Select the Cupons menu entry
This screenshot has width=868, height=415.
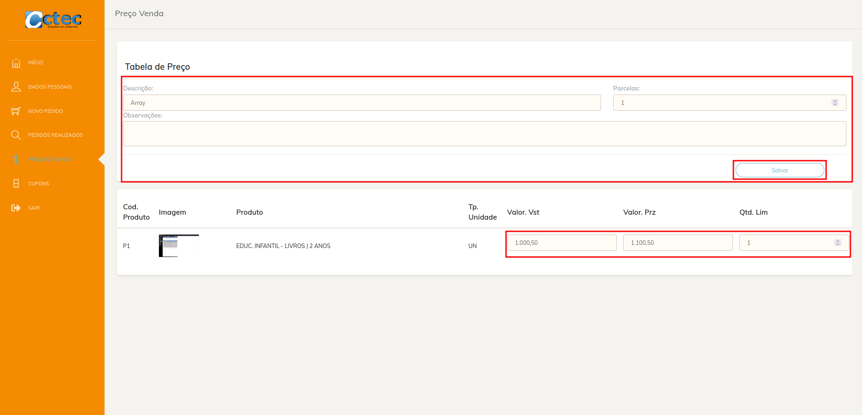[x=39, y=184]
